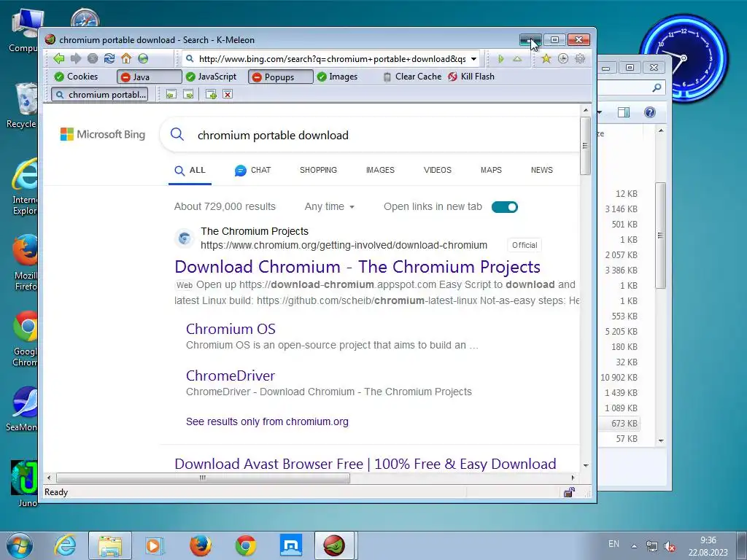747x560 pixels.
Task: Open Download Chromium - The Chromium Projects link
Action: click(357, 267)
